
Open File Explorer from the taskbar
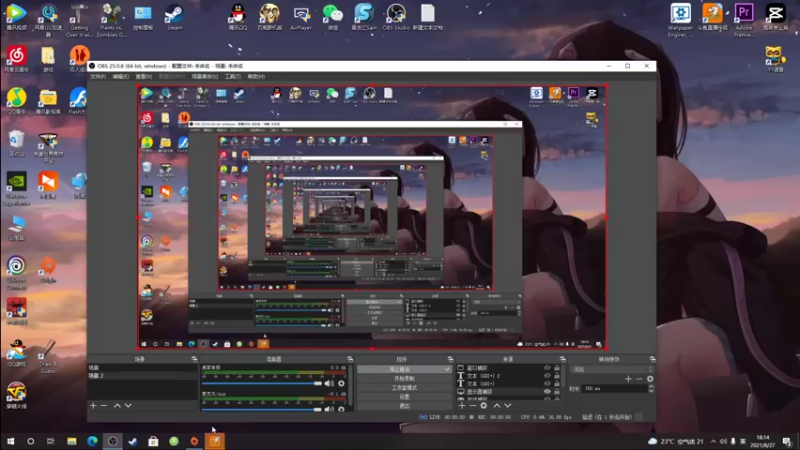tap(72, 441)
